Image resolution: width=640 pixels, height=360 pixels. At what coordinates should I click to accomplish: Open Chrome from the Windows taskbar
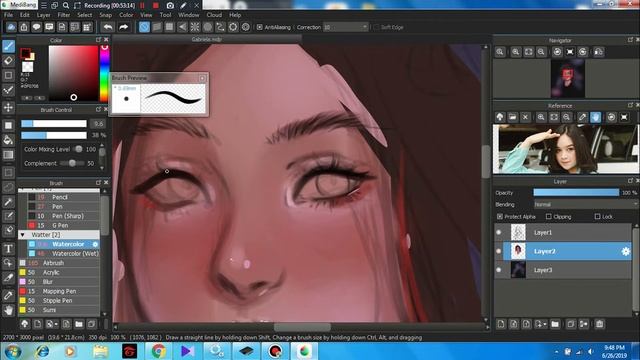click(x=158, y=351)
